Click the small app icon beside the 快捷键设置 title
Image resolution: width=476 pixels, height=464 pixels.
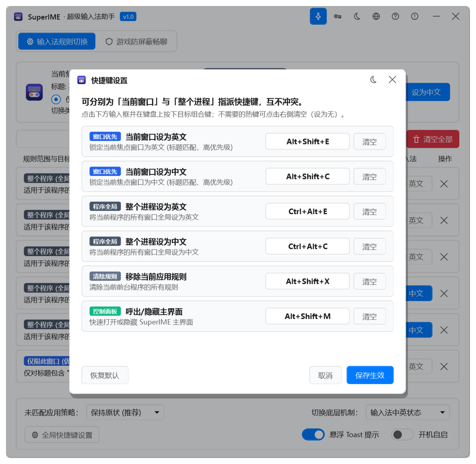[82, 80]
